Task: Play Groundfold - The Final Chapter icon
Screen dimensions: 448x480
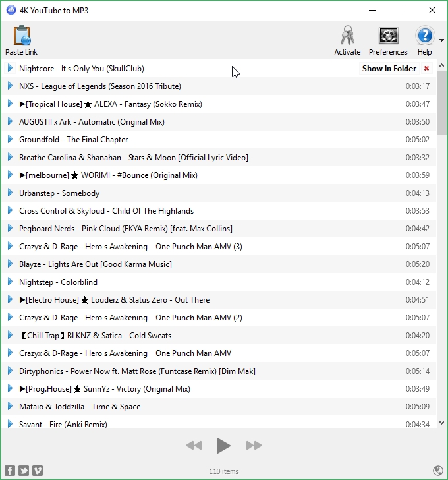Action: coord(10,139)
